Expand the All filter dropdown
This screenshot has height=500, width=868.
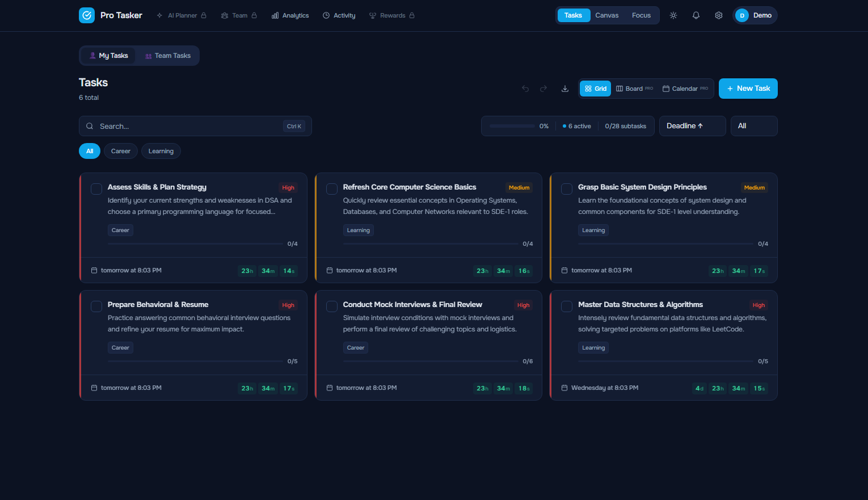pos(753,126)
